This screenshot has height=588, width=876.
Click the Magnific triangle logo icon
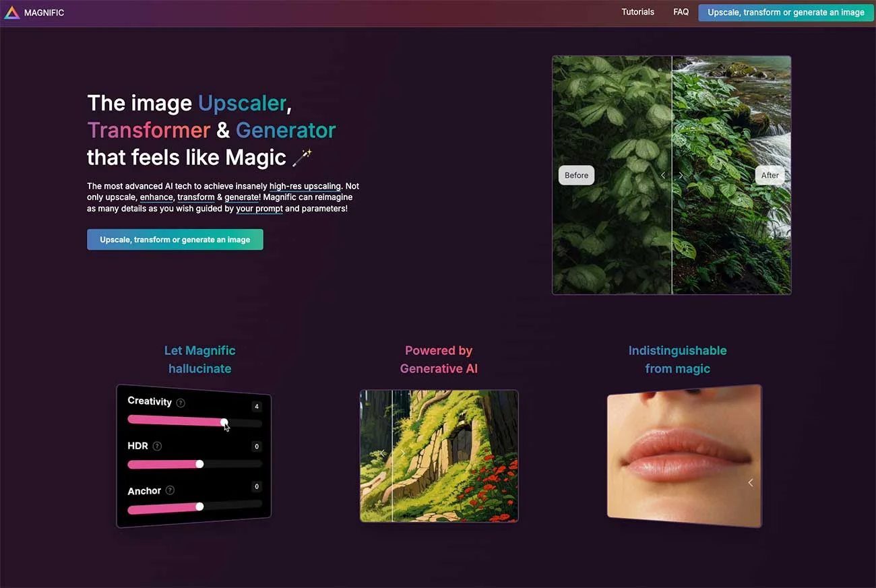point(11,13)
